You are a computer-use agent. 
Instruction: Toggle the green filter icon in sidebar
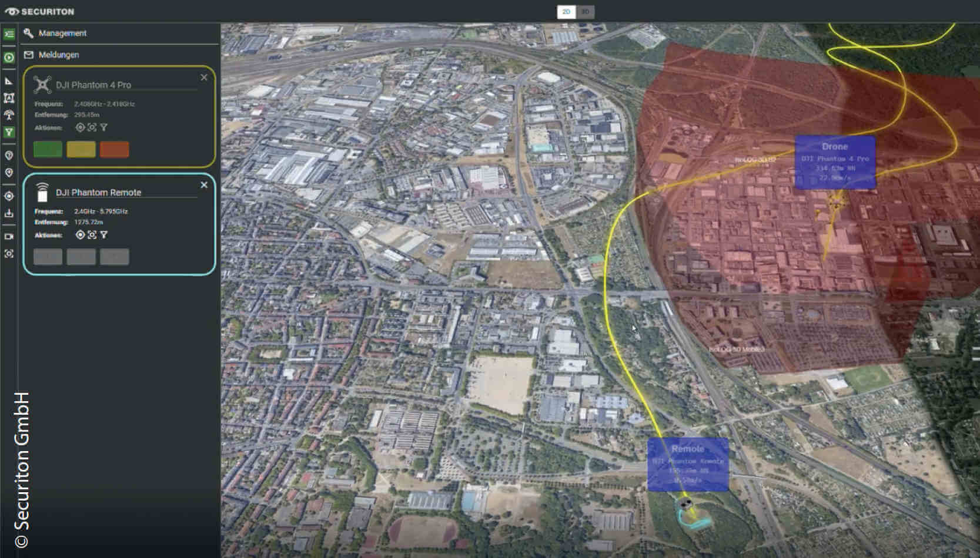pyautogui.click(x=9, y=132)
